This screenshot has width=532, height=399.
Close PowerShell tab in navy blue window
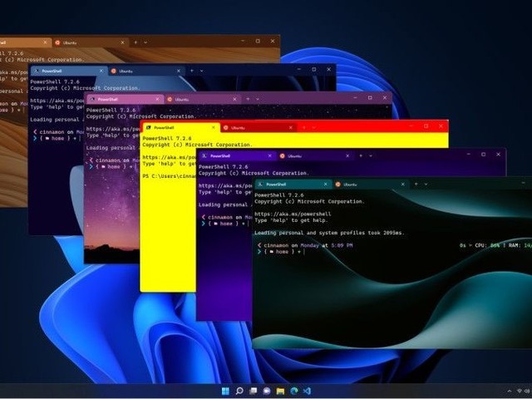(x=101, y=71)
